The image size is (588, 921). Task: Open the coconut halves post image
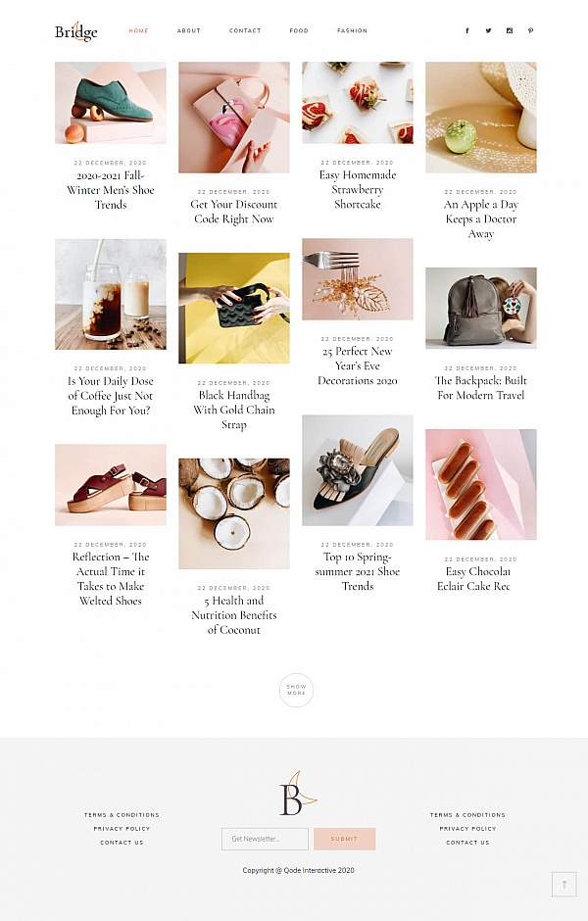(234, 513)
